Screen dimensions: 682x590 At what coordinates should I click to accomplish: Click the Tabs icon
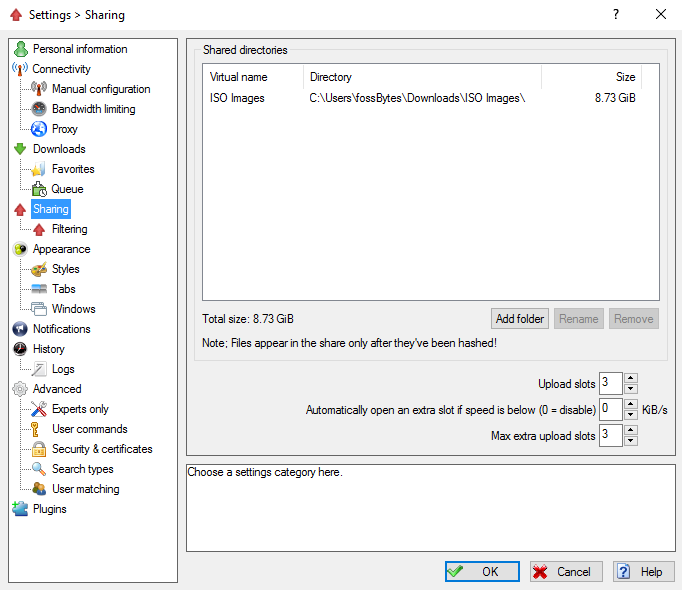pyautogui.click(x=39, y=289)
